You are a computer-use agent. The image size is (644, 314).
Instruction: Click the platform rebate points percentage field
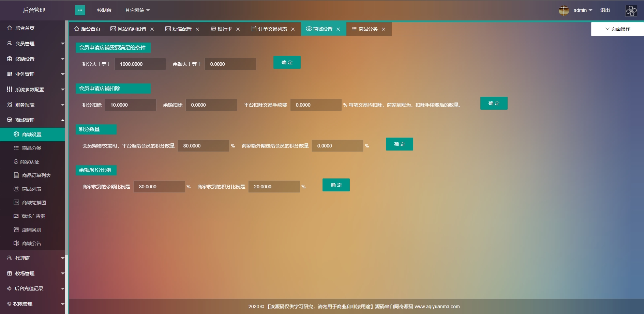204,146
